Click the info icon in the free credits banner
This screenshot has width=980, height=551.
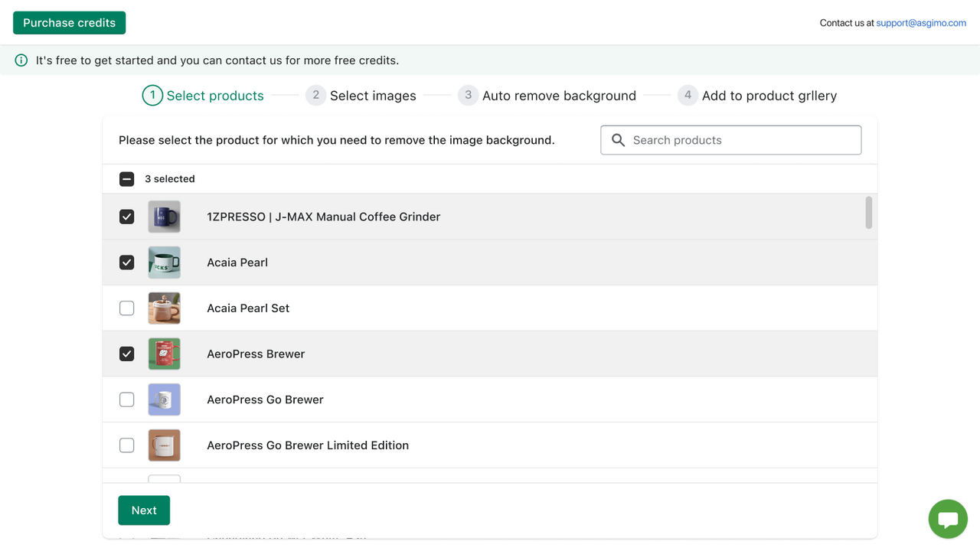[x=21, y=60]
